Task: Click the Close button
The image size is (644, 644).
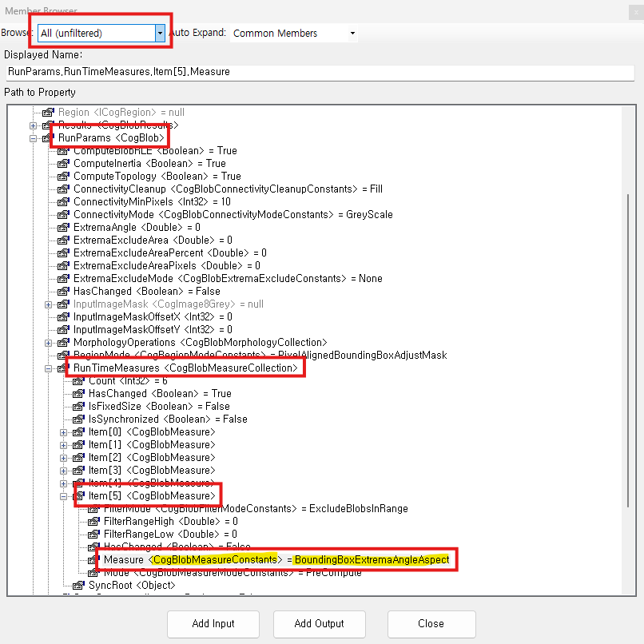Action: click(431, 624)
